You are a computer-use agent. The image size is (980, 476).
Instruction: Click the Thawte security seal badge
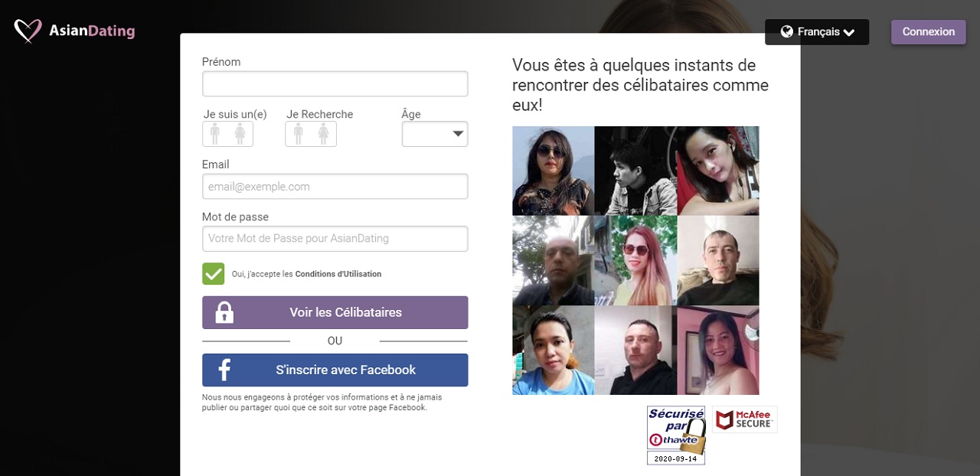[x=676, y=435]
